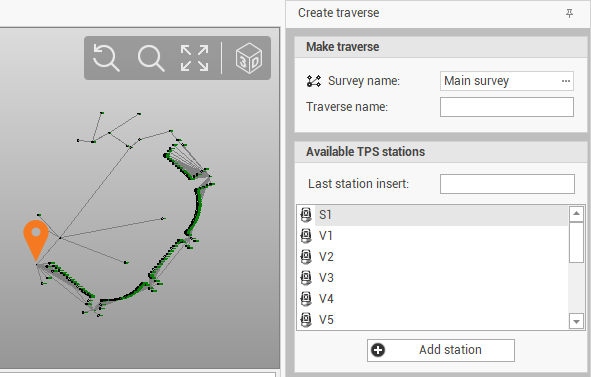Click the rotate/undo view icon

pos(106,58)
